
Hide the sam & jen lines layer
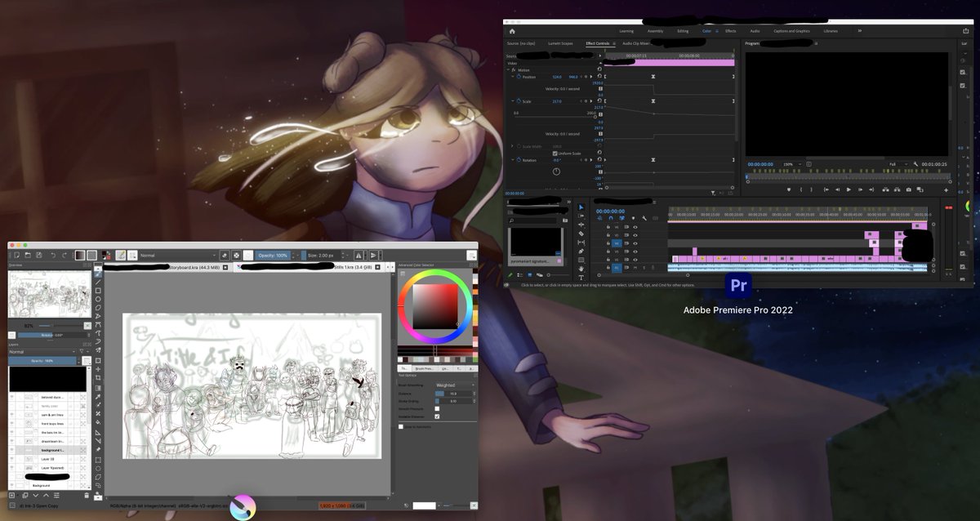pos(11,415)
